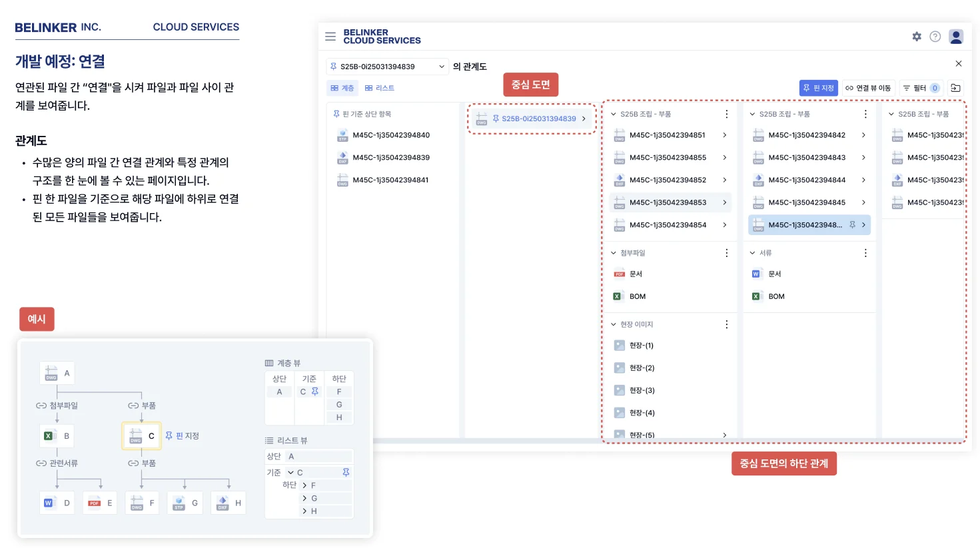
Task: Switch to 리스트 view mode
Action: point(380,88)
